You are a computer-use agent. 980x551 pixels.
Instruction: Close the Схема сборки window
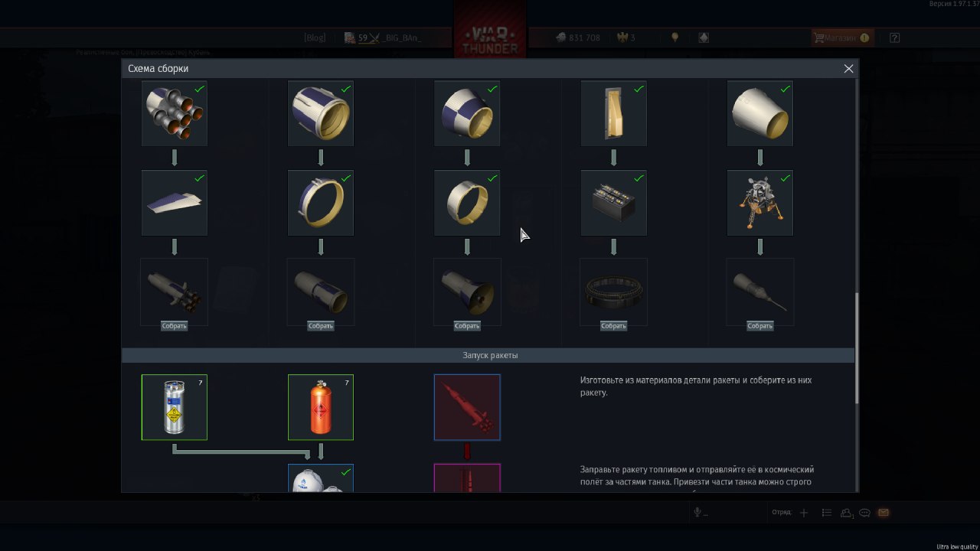click(x=848, y=69)
